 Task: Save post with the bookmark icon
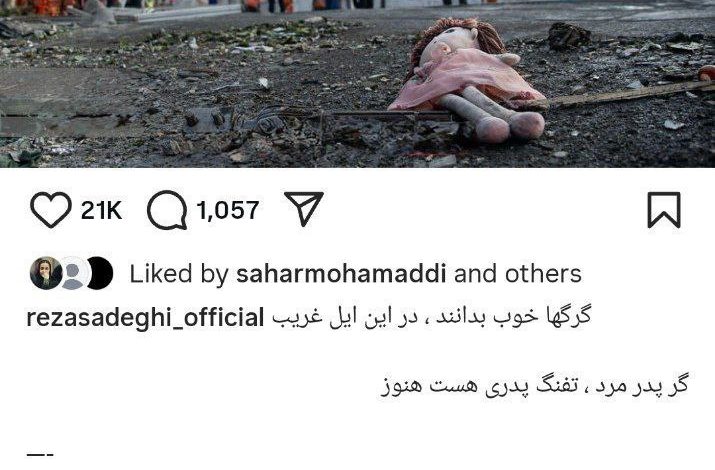tap(664, 210)
